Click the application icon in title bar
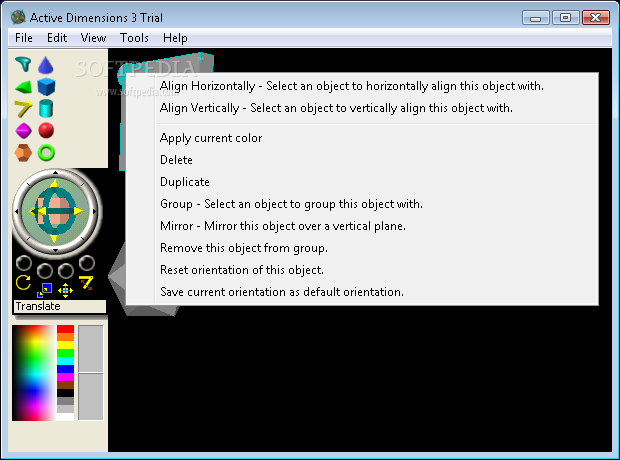620x460 pixels. (x=18, y=17)
